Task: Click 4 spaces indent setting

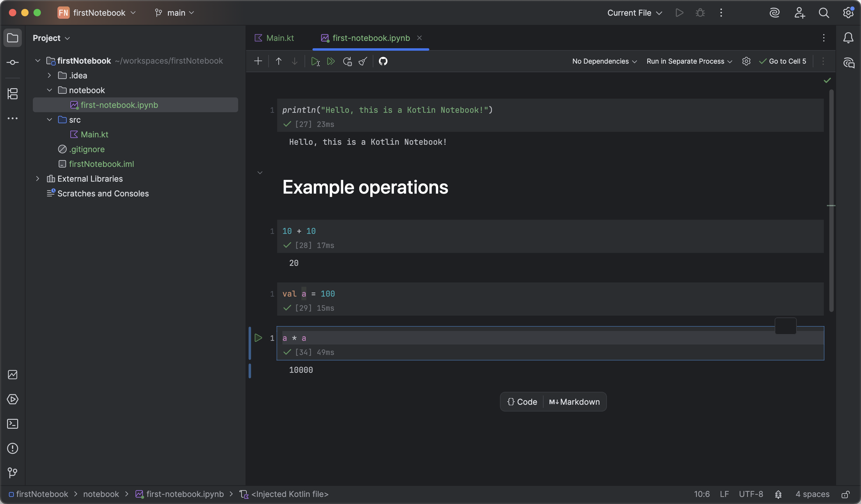Action: pos(812,494)
